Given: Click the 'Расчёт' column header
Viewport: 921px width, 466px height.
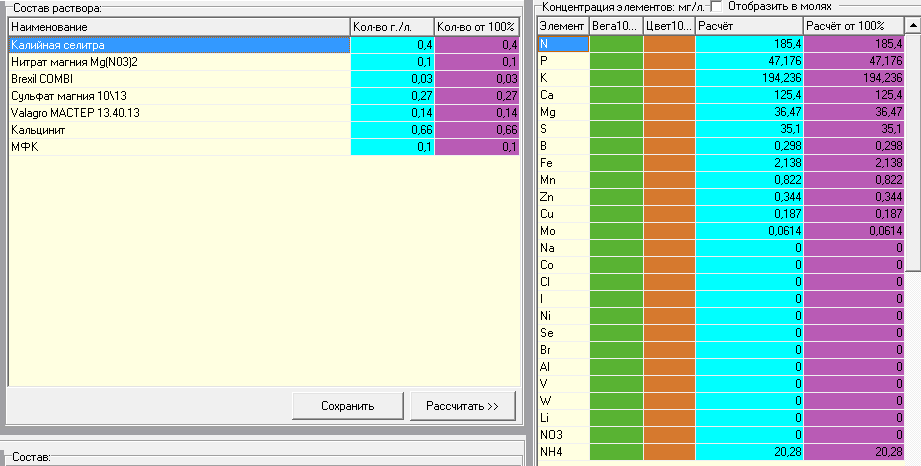Looking at the screenshot, I should (749, 26).
